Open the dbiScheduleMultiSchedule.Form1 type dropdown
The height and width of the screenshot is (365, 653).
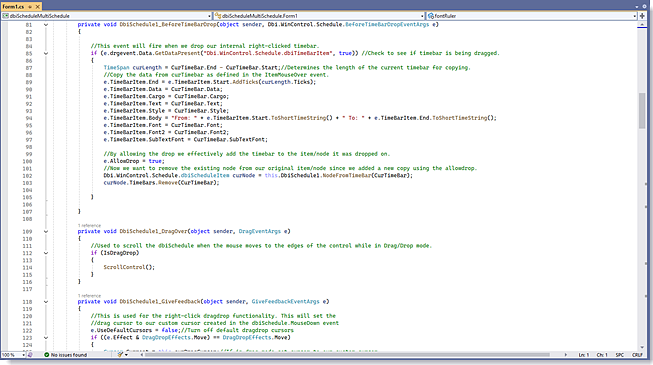click(x=319, y=16)
